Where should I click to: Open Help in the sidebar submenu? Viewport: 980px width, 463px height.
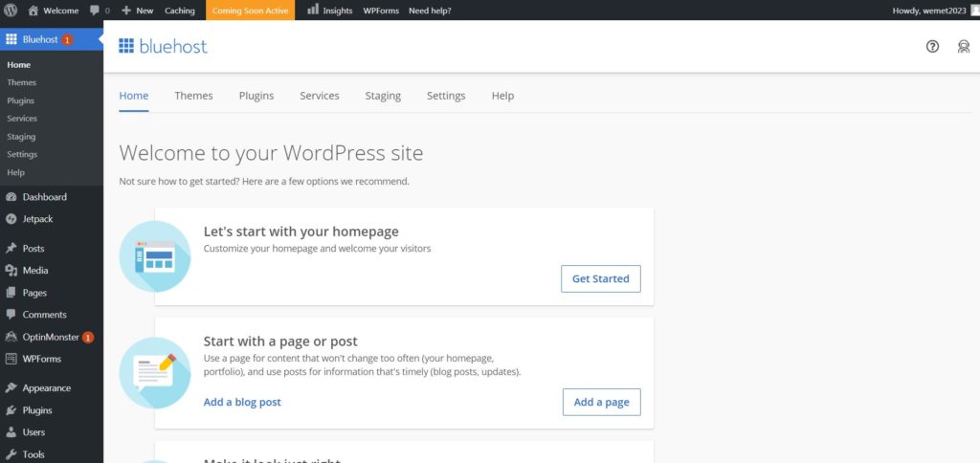(15, 172)
